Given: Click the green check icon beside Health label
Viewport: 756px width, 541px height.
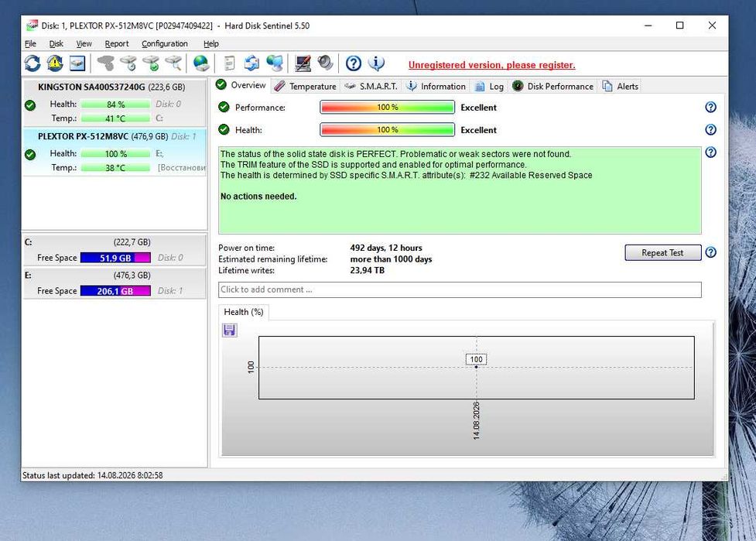Looking at the screenshot, I should coord(224,129).
